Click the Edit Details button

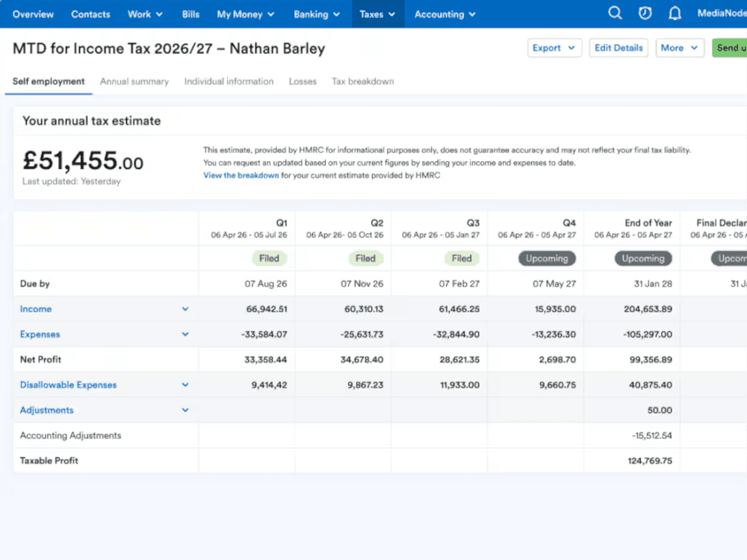619,48
